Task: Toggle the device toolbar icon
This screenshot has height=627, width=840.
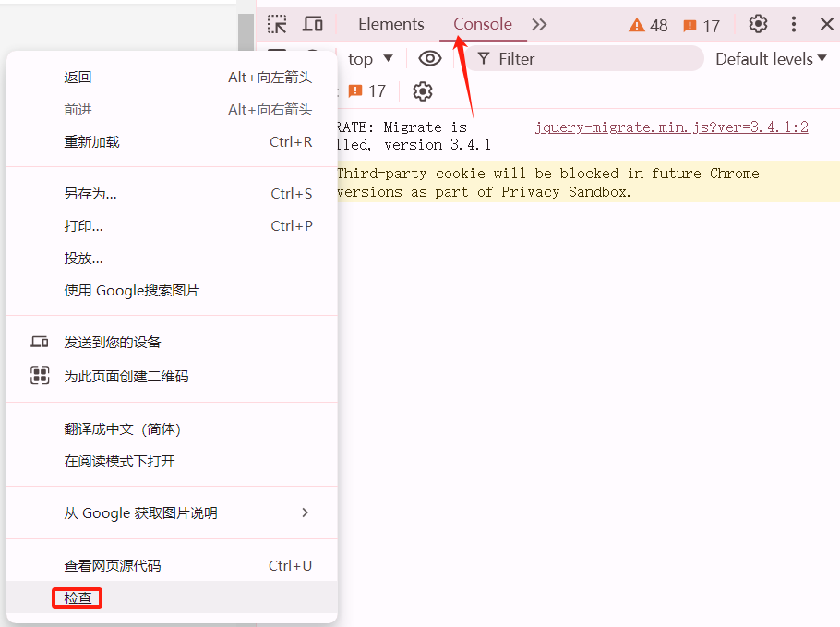Action: click(x=313, y=25)
